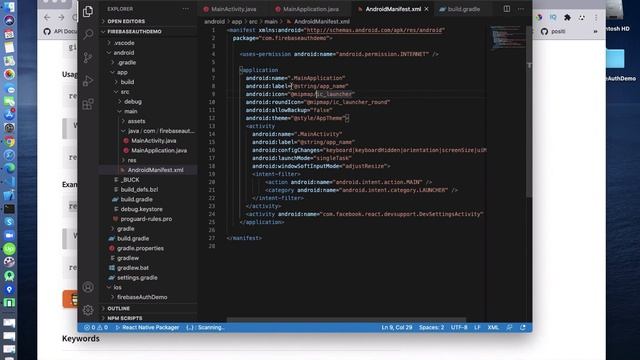The image size is (640, 360).
Task: Open the Run and Debug view
Action: click(x=88, y=81)
